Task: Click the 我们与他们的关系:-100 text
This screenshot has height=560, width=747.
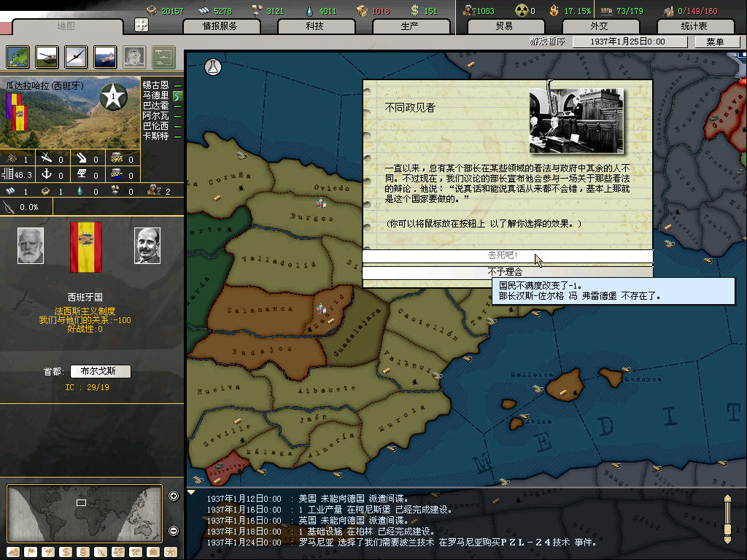Action: (85, 320)
